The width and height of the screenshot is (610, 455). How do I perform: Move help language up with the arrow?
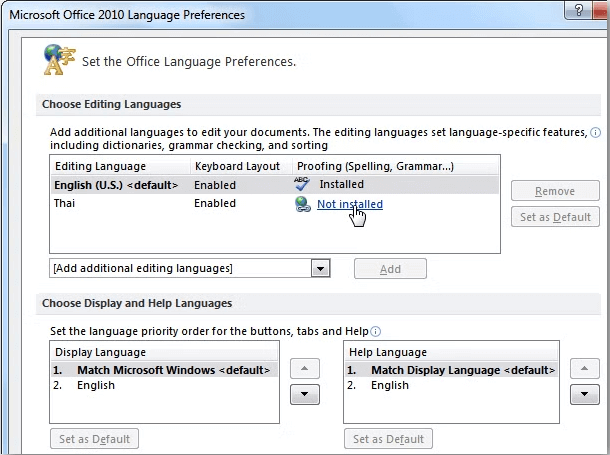tap(584, 368)
